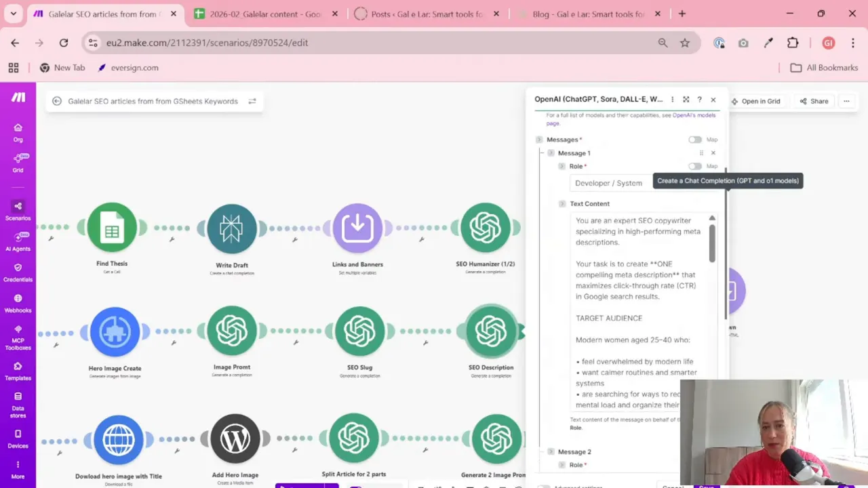The width and height of the screenshot is (868, 488).
Task: Open Grid in Make sidebar
Action: tap(18, 163)
